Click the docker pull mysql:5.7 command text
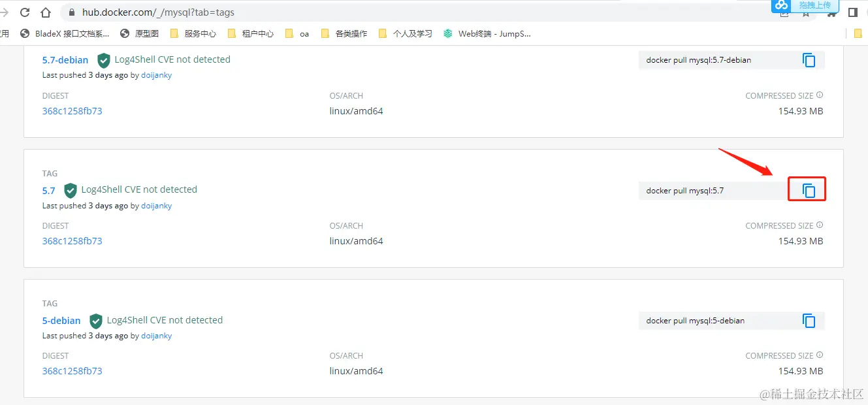 click(685, 191)
